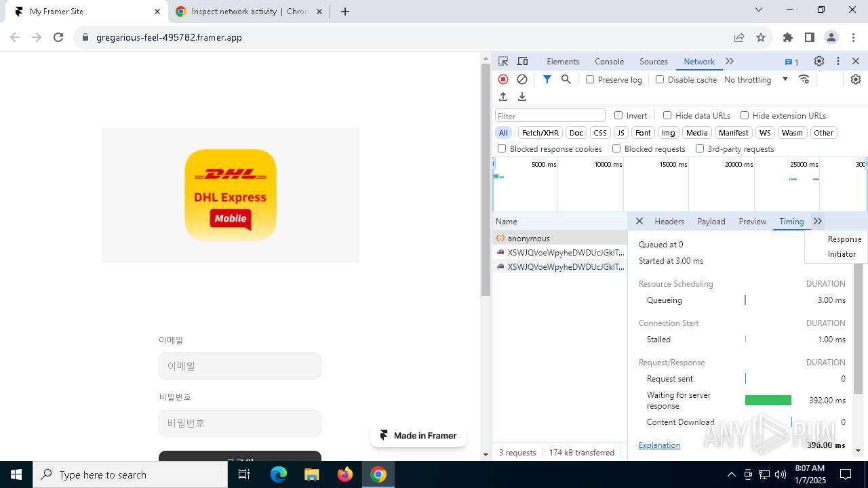The height and width of the screenshot is (488, 868).
Task: Switch to the Console panel
Action: pyautogui.click(x=609, y=61)
